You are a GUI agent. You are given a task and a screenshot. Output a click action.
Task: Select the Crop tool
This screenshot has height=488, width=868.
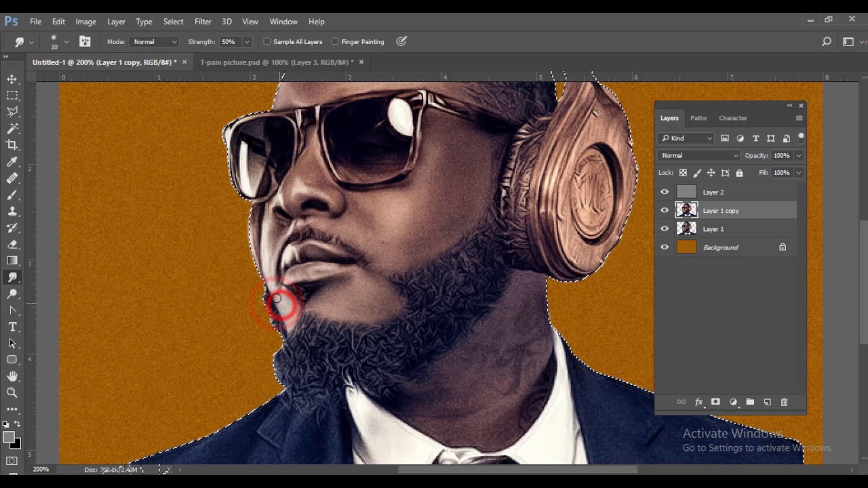12,145
